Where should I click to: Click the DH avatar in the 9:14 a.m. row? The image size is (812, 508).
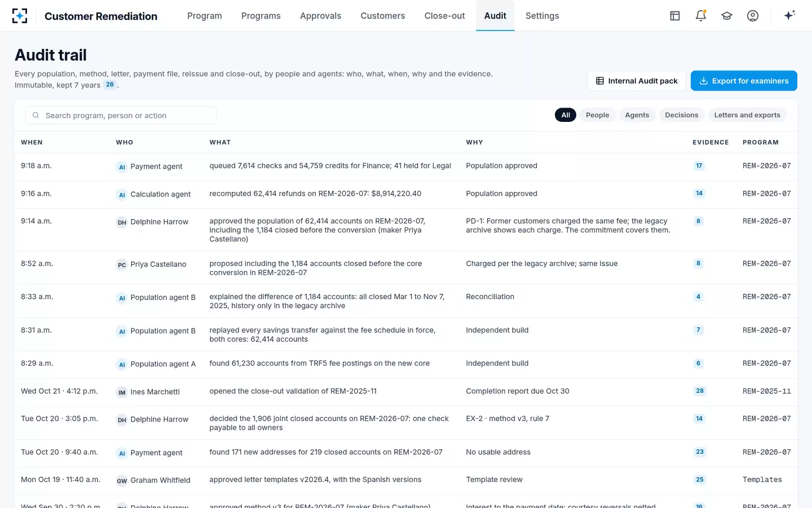122,222
